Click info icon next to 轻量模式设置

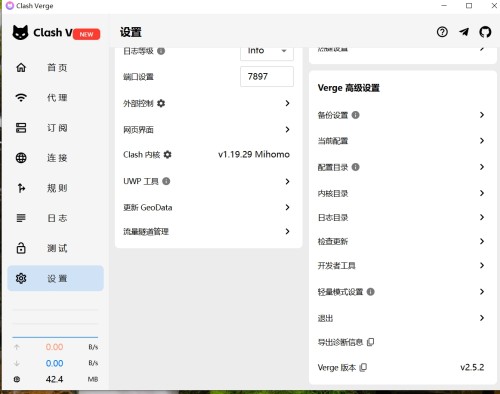click(x=370, y=292)
